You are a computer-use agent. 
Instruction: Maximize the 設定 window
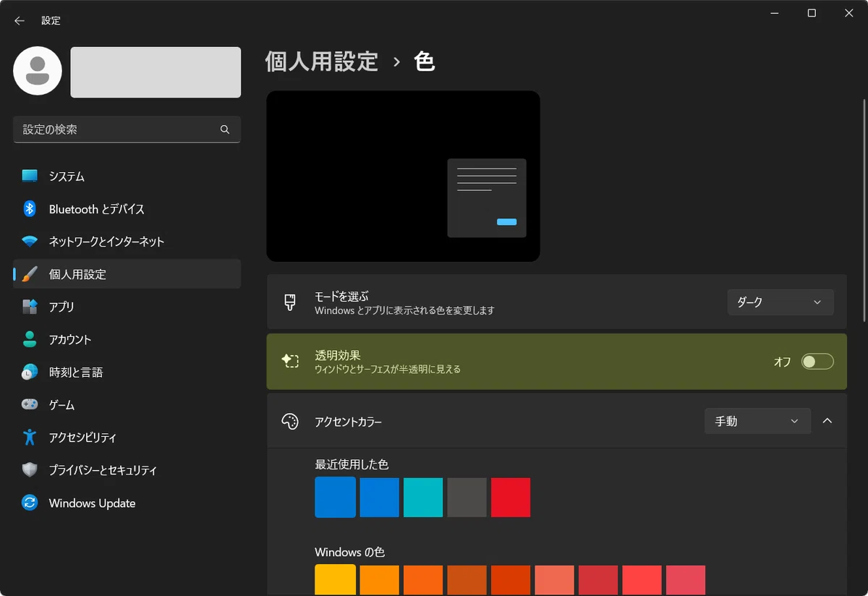(812, 13)
